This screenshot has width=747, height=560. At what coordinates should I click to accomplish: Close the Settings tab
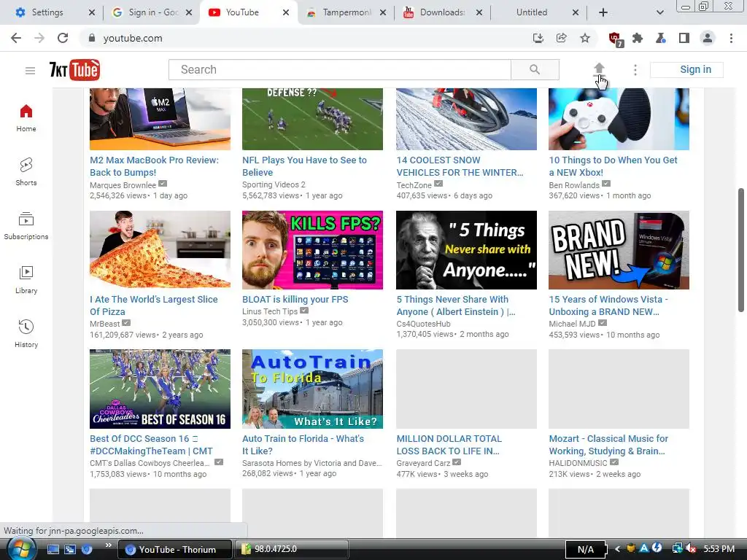coord(92,12)
